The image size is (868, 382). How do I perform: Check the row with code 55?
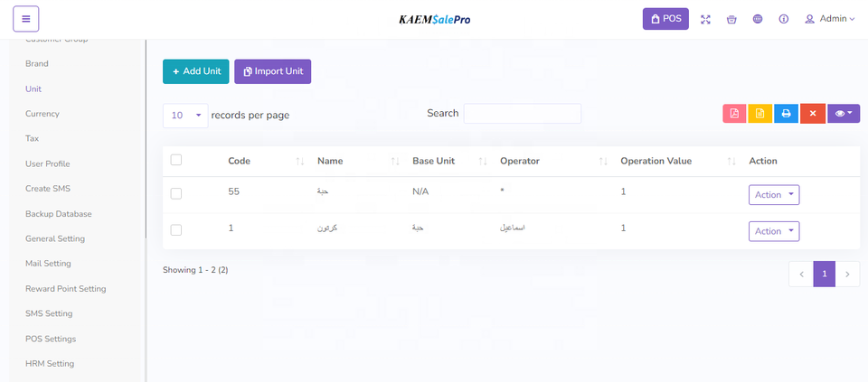click(x=176, y=193)
